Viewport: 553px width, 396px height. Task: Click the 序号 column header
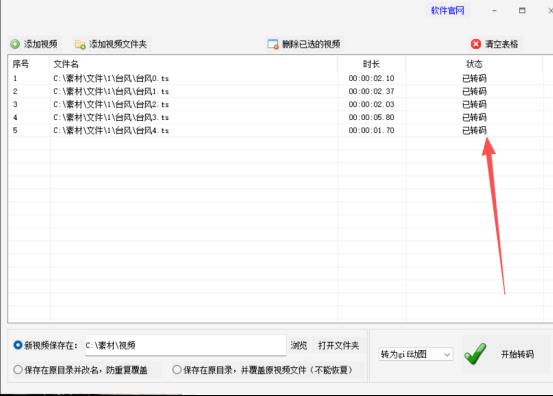click(21, 64)
